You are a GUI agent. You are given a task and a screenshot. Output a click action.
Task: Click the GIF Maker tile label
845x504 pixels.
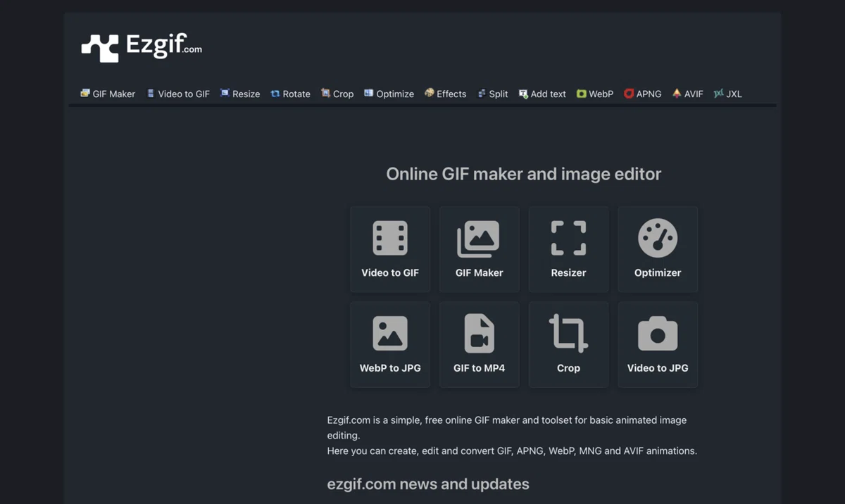pyautogui.click(x=479, y=272)
